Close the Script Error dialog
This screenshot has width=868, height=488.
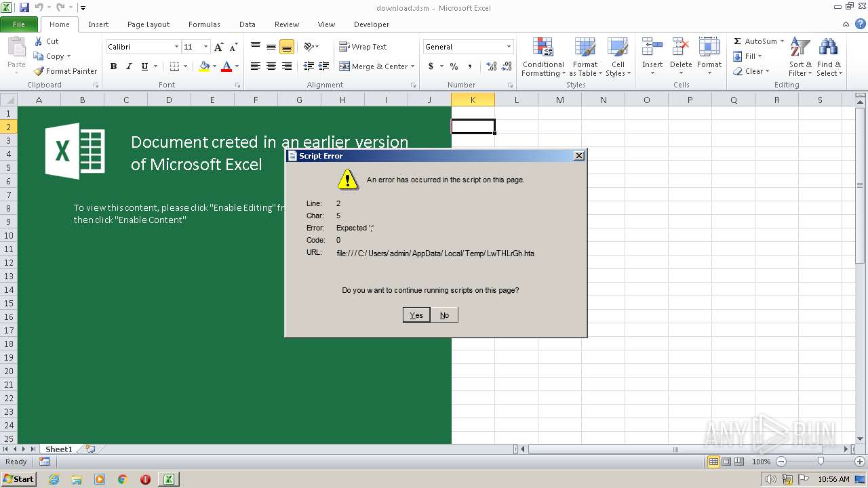click(578, 156)
